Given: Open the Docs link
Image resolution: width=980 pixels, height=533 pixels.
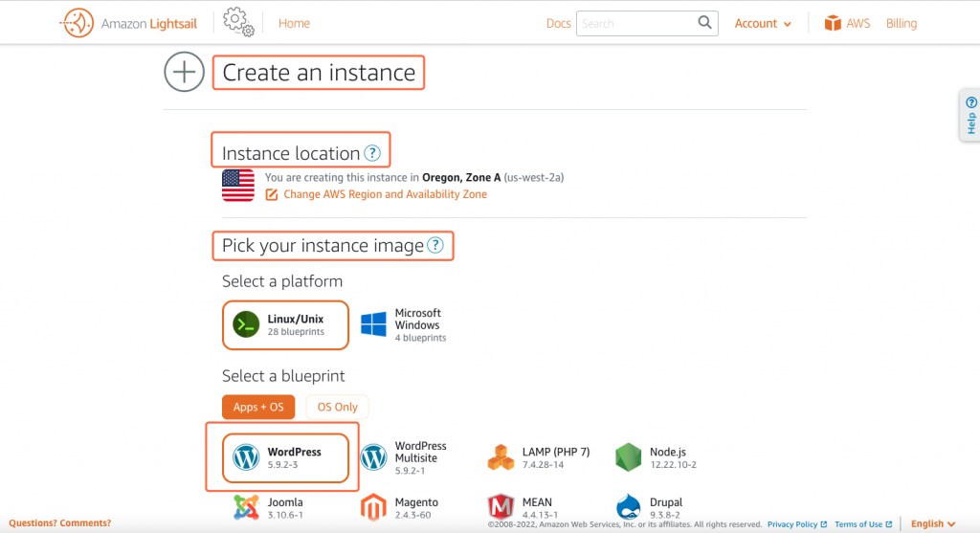Looking at the screenshot, I should coord(558,23).
